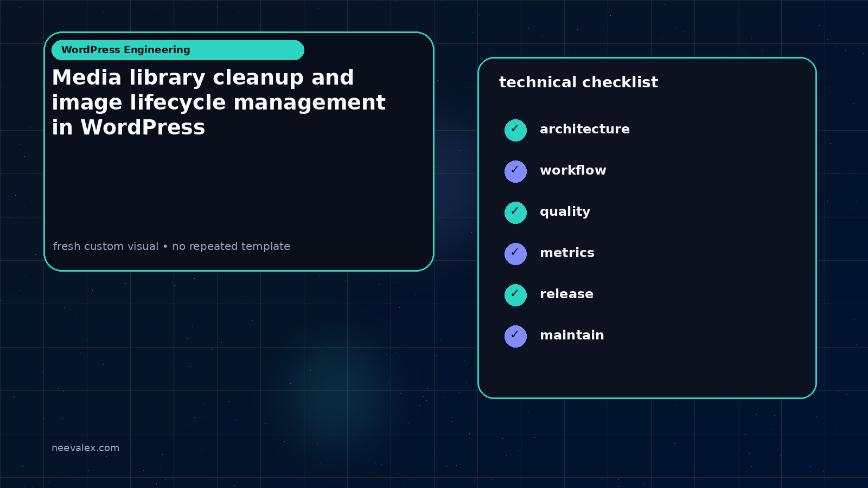Click the purple checkmark beside workflow
Image resolution: width=868 pixels, height=488 pixels.
tap(515, 171)
